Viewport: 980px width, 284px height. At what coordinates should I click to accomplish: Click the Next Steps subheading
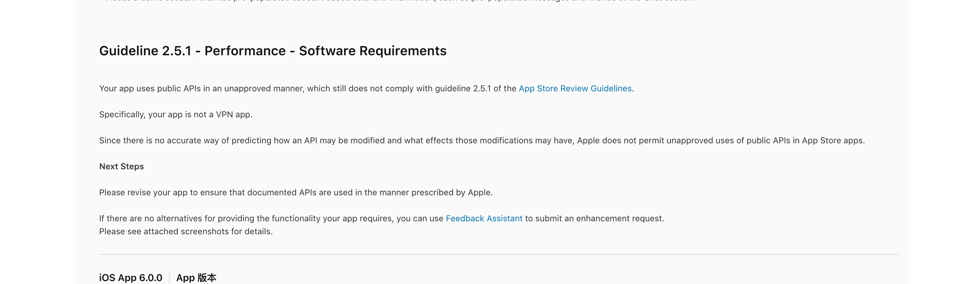pyautogui.click(x=121, y=166)
